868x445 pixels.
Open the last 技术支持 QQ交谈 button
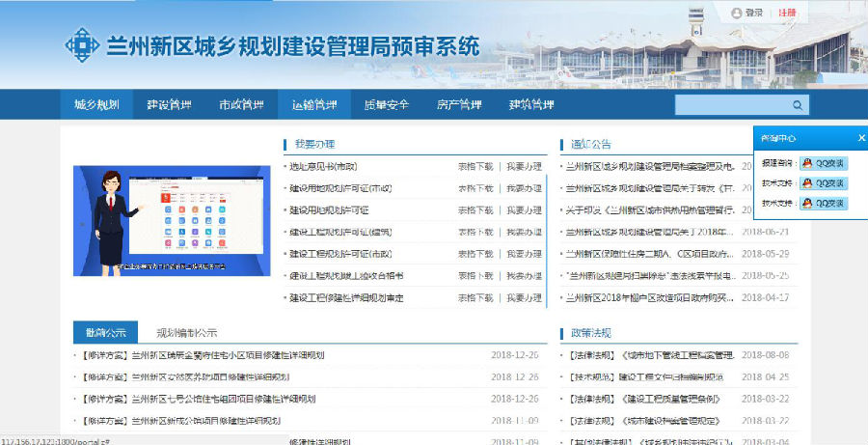coord(823,204)
